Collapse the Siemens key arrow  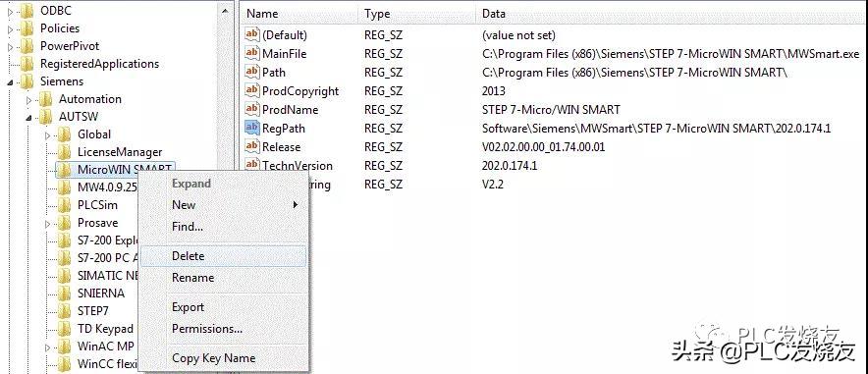coord(11,81)
